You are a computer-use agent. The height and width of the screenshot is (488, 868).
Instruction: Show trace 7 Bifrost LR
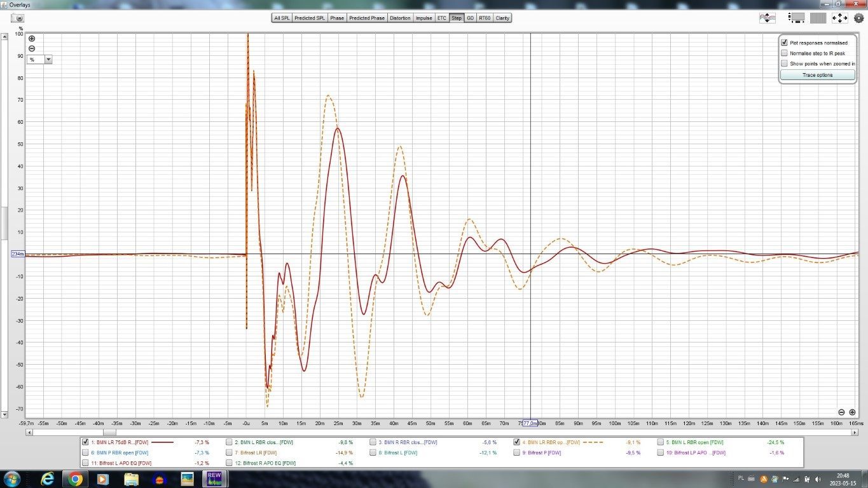(x=230, y=452)
